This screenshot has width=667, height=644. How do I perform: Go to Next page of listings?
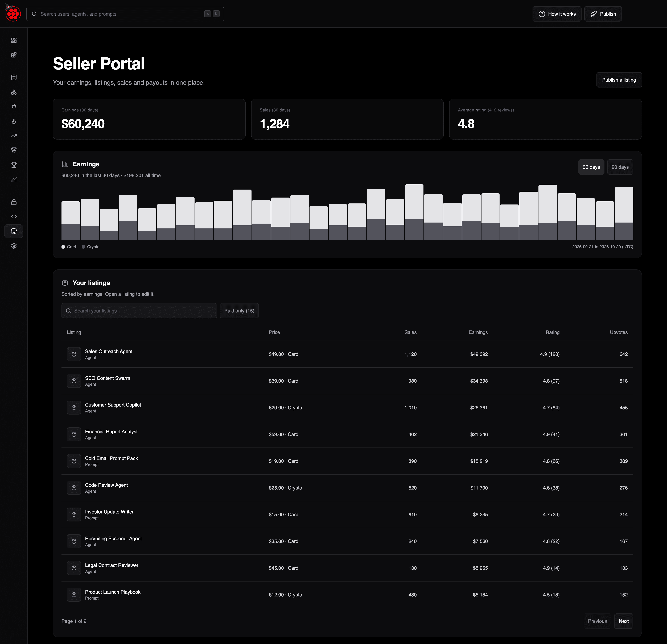623,621
